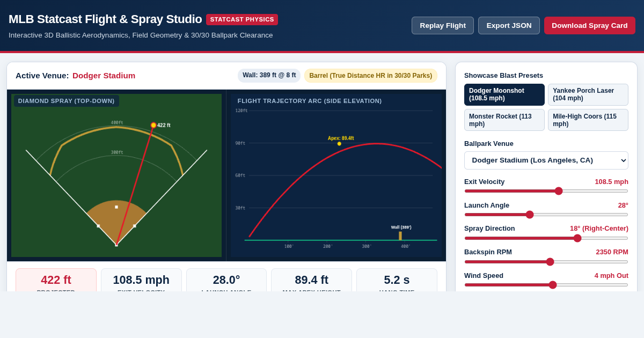Click the 4 mph Out wind value
Image resolution: width=644 pixels, height=338 pixels.
(x=611, y=276)
